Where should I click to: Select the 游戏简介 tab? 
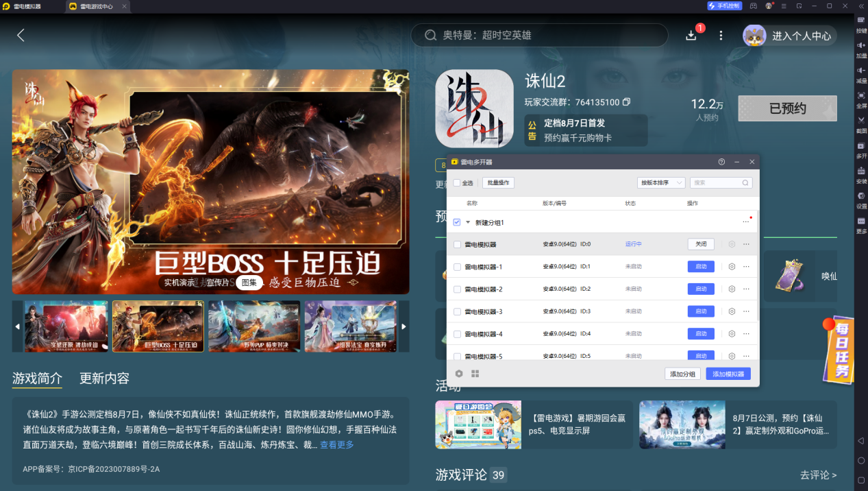point(37,378)
